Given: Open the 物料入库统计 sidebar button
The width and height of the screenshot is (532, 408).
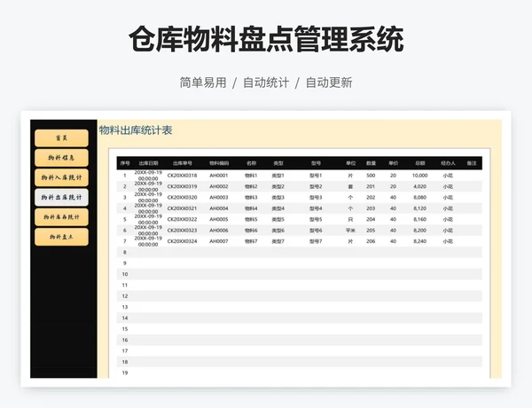Looking at the screenshot, I should coord(61,177).
